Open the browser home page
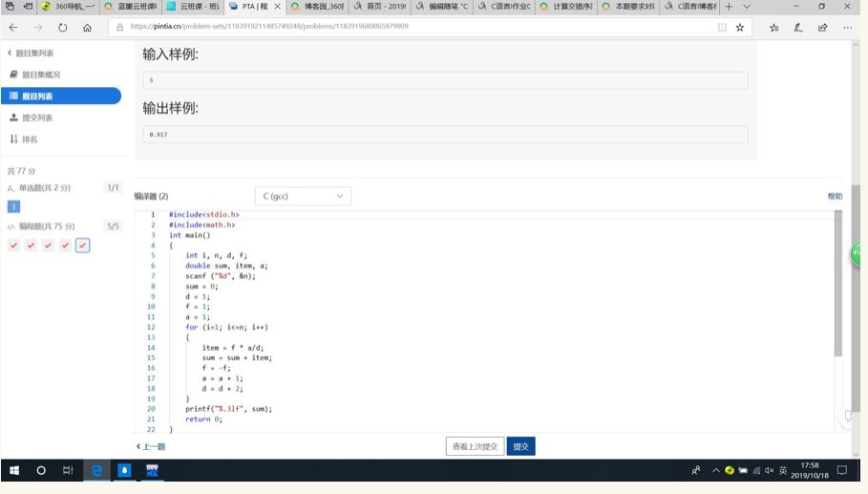This screenshot has height=494, width=868. (87, 27)
